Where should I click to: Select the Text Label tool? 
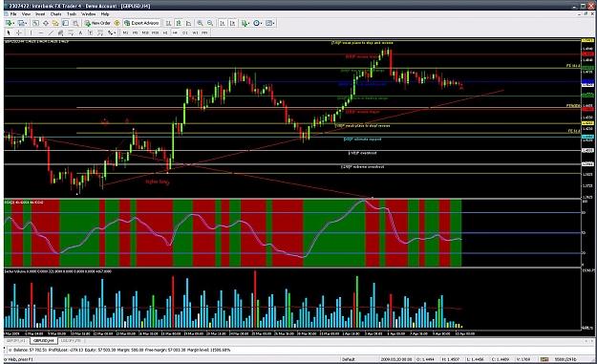click(90, 32)
